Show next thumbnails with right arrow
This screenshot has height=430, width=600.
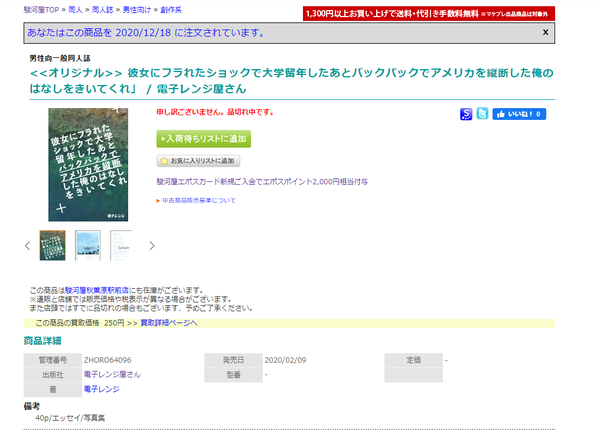(x=152, y=246)
